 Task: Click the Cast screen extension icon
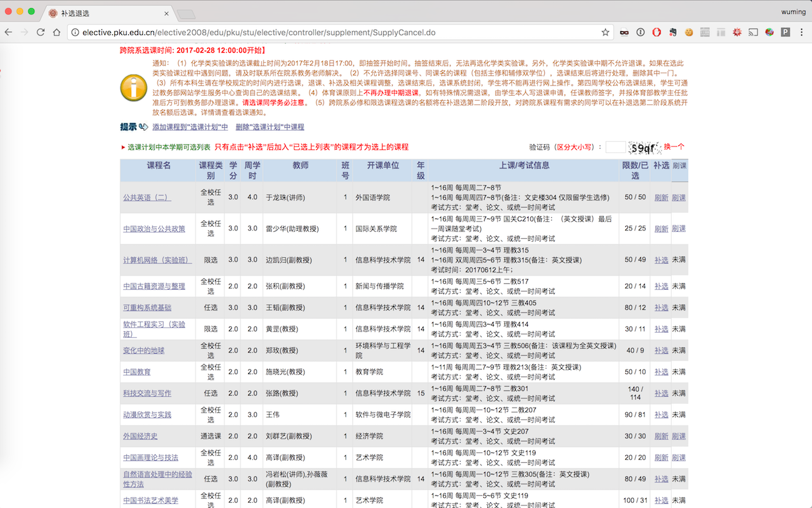point(754,32)
